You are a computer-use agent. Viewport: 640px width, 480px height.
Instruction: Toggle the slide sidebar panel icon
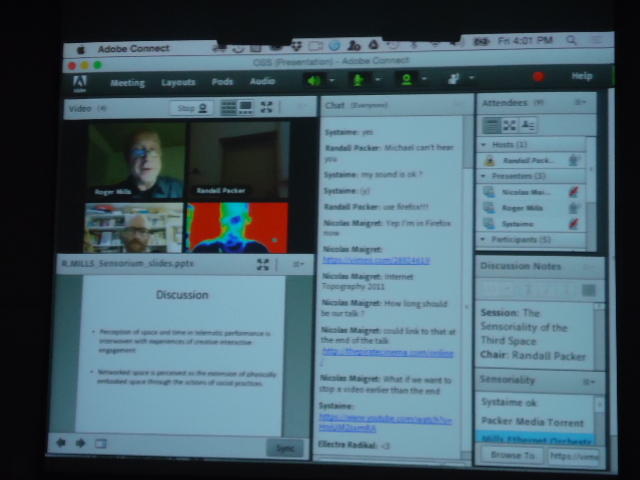[100, 444]
